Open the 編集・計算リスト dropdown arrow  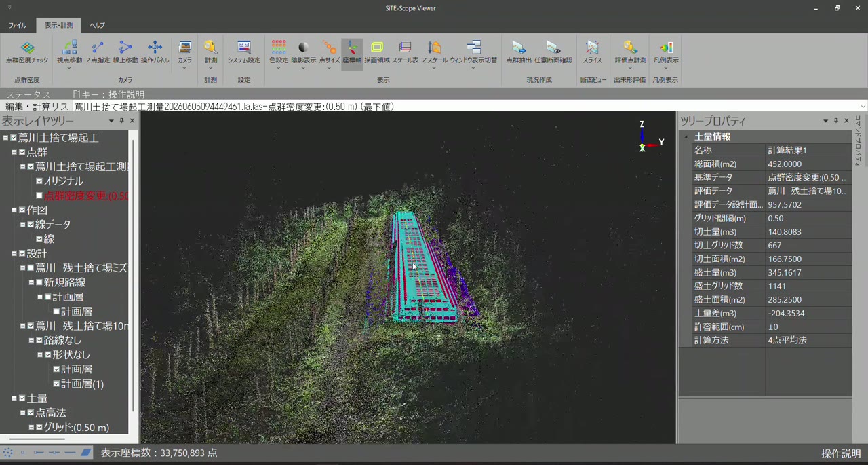click(863, 107)
